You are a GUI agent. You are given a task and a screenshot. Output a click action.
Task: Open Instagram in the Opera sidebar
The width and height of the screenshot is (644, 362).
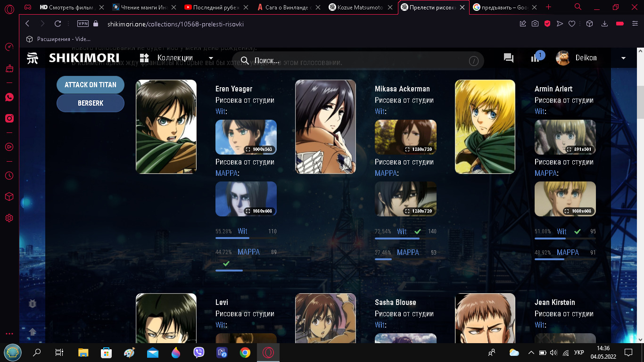pos(9,118)
